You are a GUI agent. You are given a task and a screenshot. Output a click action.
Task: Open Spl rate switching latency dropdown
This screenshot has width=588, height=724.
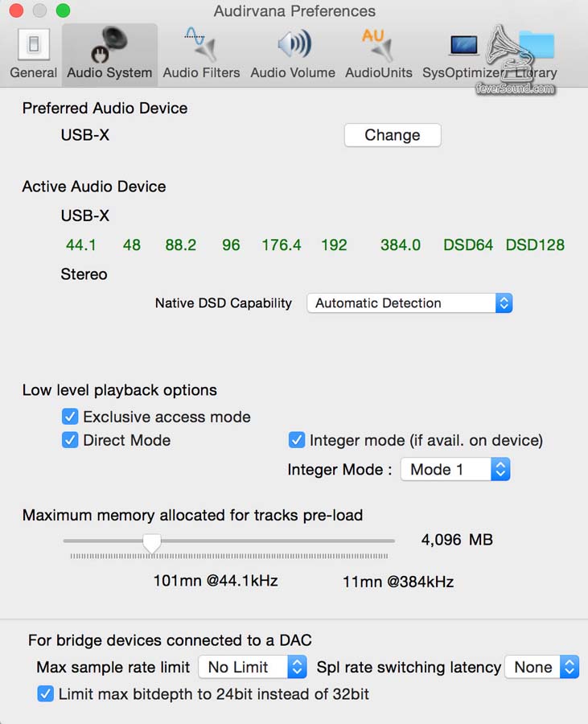pos(541,667)
